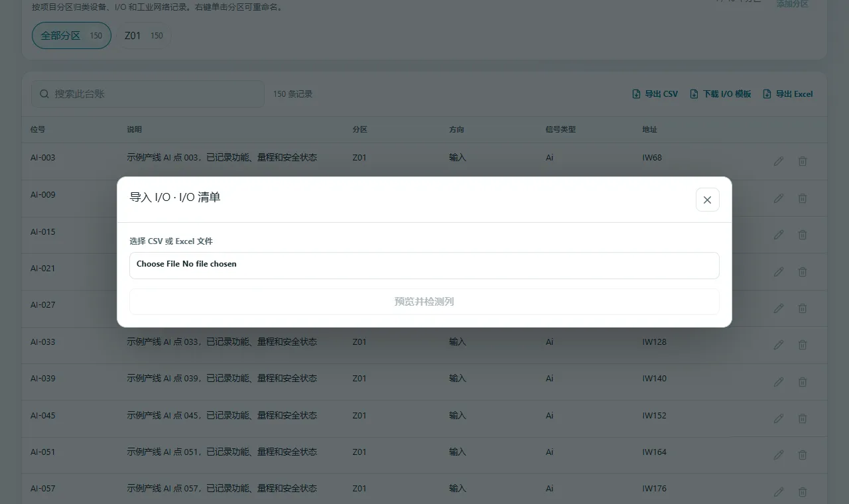Edit row AI-033 with pencil icon
849x504 pixels.
[779, 345]
